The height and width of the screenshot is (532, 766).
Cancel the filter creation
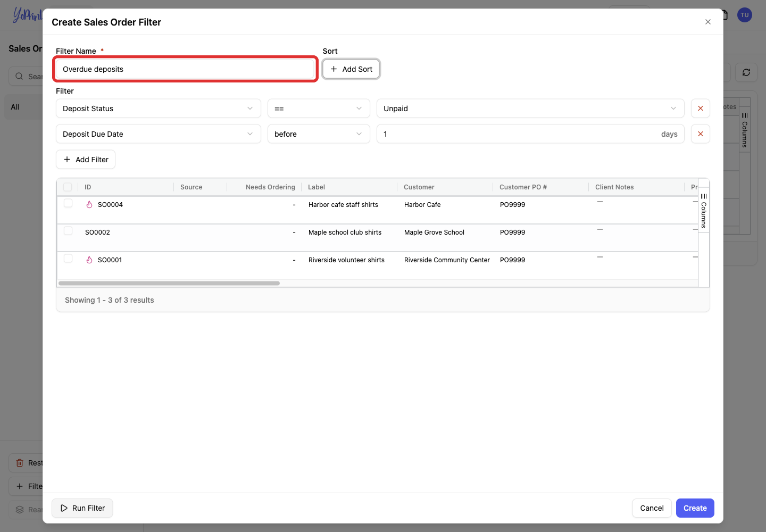click(x=652, y=508)
